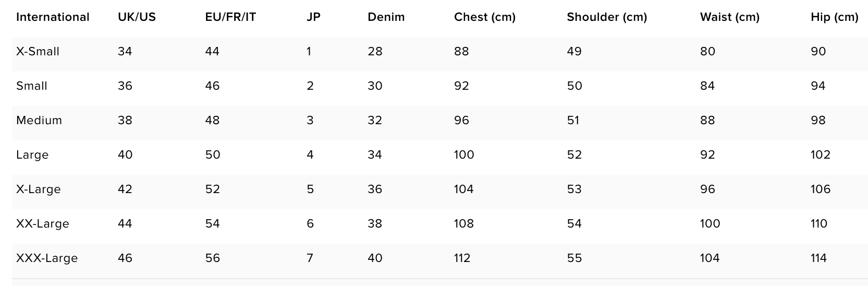This screenshot has width=868, height=286.
Task: Click the Shoulder (cm) header
Action: [607, 17]
